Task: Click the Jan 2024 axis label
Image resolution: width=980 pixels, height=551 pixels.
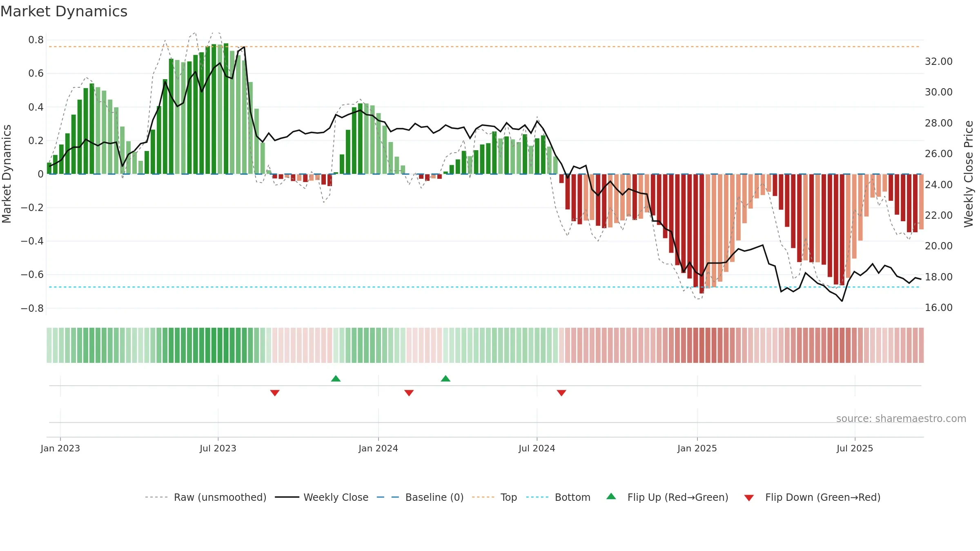Action: pos(379,448)
